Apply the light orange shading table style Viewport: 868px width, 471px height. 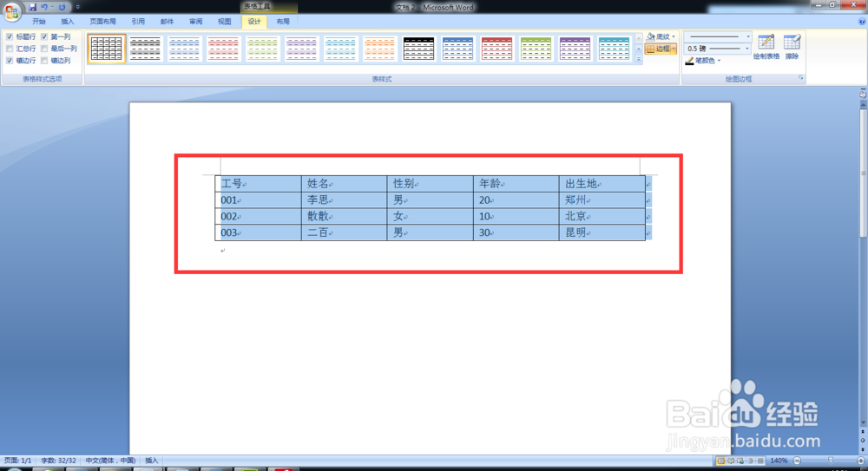pyautogui.click(x=379, y=49)
